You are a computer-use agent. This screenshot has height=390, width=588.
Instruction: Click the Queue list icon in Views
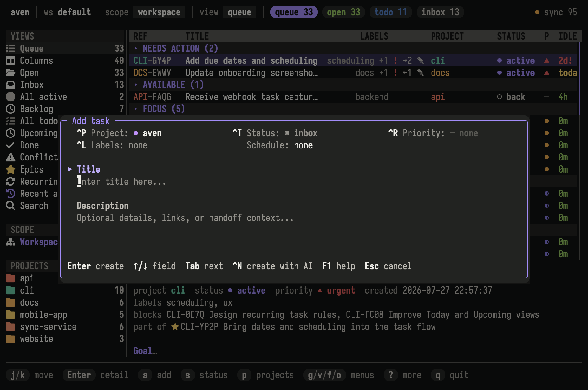(x=11, y=48)
